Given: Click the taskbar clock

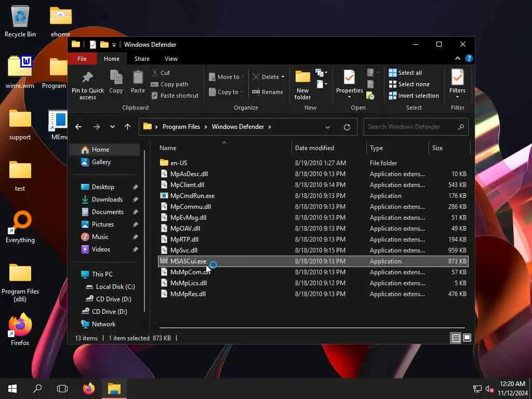Looking at the screenshot, I should pos(513,389).
